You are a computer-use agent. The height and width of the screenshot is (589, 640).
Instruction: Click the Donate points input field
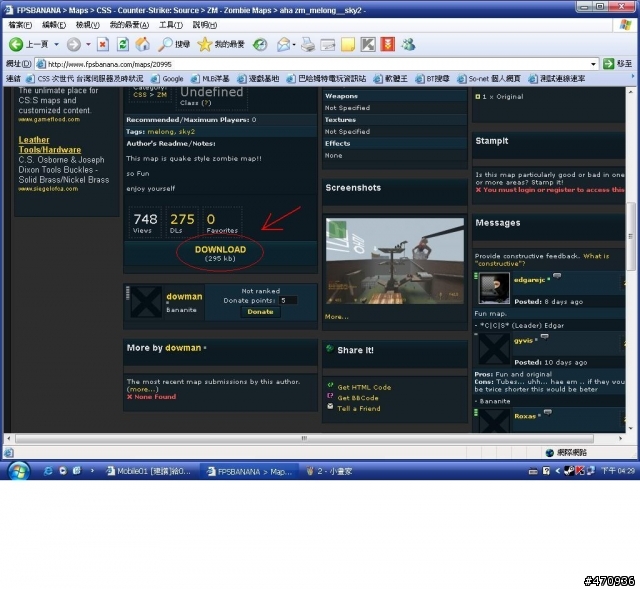(288, 300)
